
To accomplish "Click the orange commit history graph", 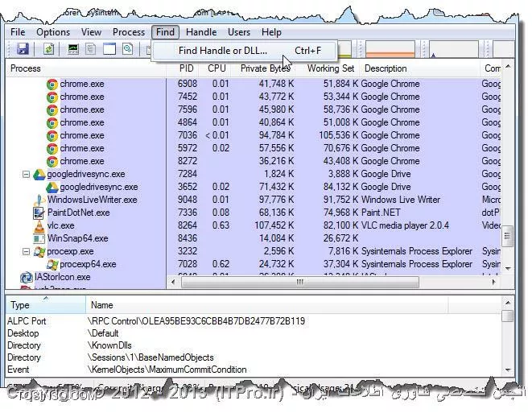I will click(x=390, y=49).
